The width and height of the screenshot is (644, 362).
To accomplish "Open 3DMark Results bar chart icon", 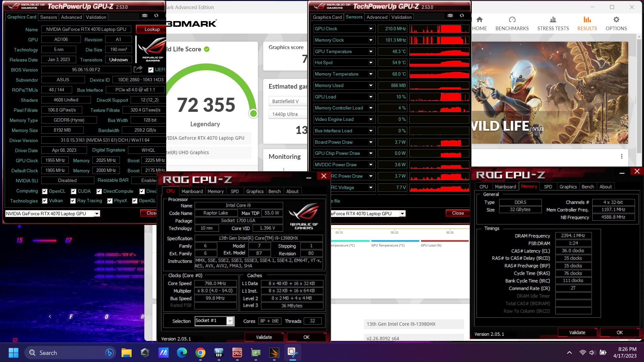I will 587,20.
